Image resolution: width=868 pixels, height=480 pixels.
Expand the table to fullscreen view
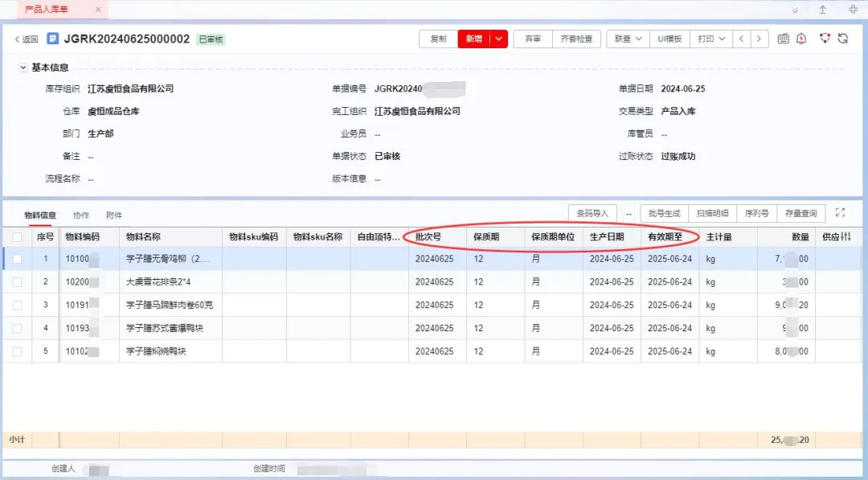pyautogui.click(x=840, y=213)
